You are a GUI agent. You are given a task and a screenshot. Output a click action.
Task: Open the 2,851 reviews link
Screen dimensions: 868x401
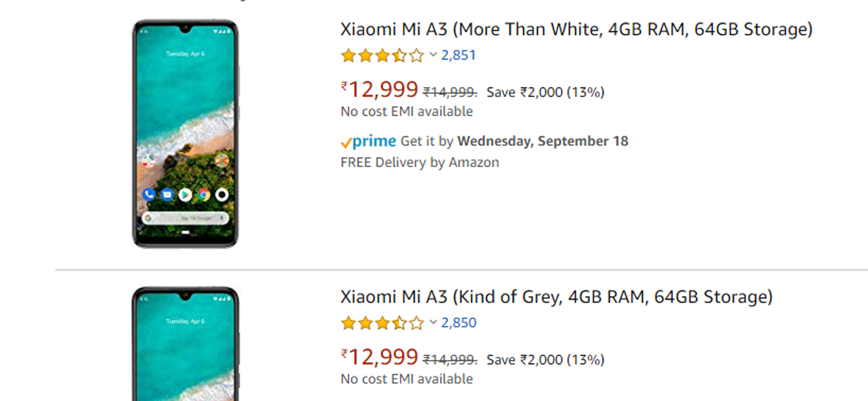(459, 55)
